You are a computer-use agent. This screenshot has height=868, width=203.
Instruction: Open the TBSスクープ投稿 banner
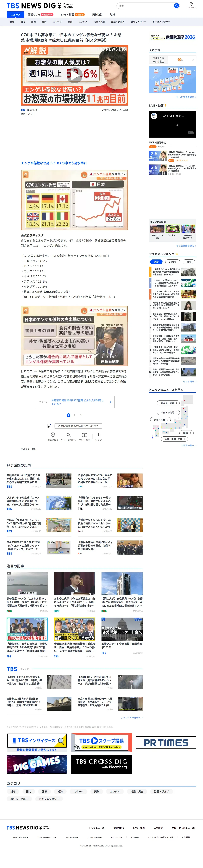coord(101,742)
